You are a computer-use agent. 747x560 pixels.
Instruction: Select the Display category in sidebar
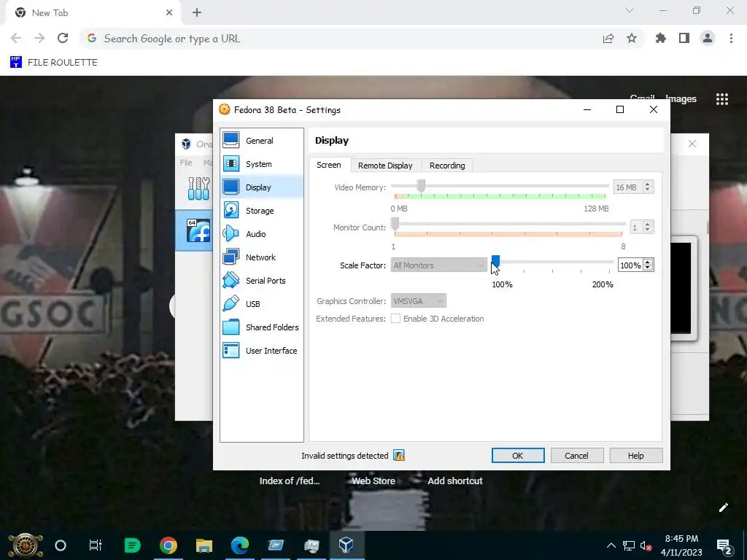(262, 187)
